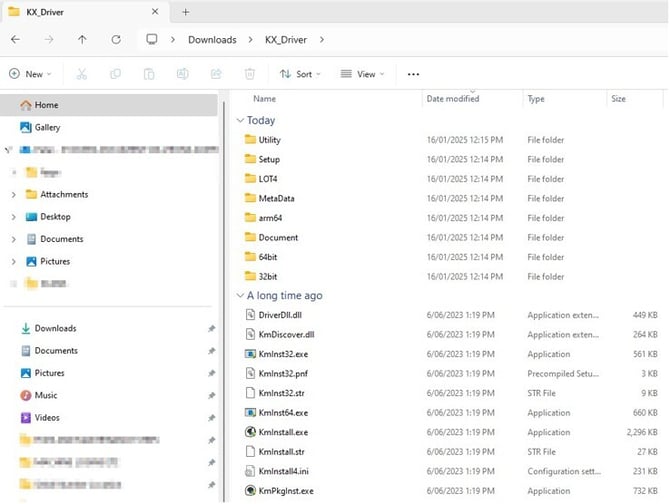Open the KmInstall.exe application icon
Screen dimensions: 670x504
(251, 432)
